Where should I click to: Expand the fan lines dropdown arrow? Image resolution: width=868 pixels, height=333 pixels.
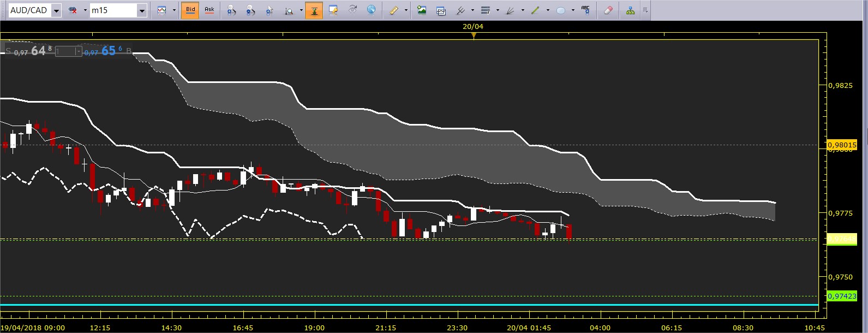523,10
